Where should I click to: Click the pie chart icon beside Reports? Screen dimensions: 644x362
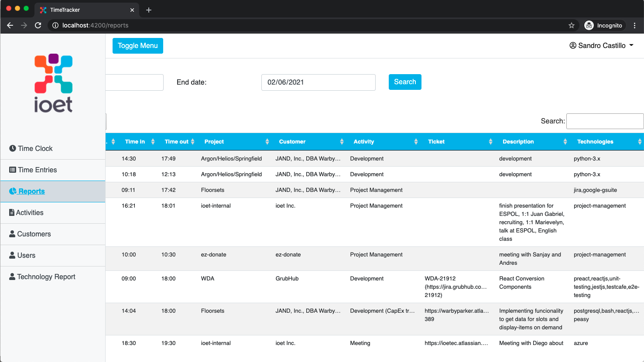(13, 191)
